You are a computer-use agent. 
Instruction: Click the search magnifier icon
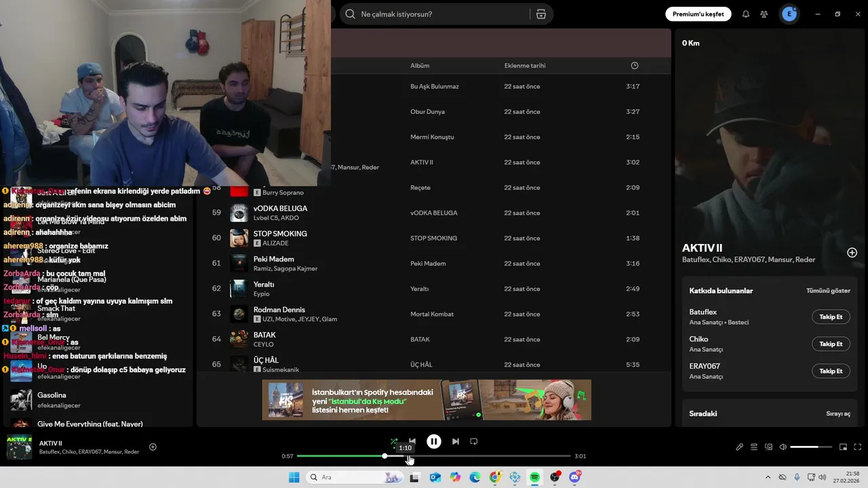(350, 14)
